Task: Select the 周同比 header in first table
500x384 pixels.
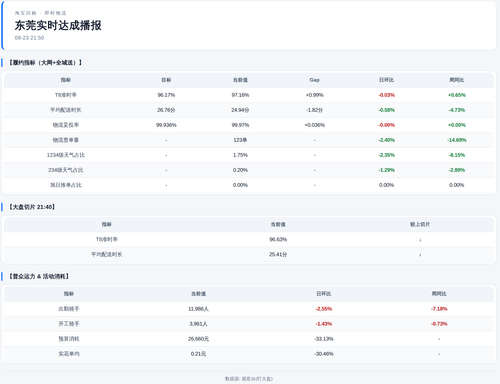Action: [x=457, y=80]
